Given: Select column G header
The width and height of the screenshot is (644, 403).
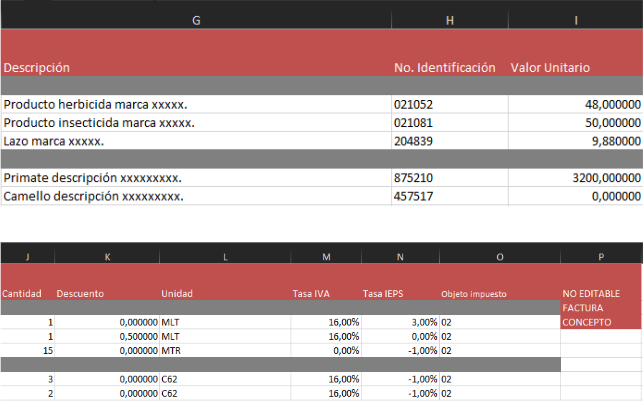Looking at the screenshot, I should [195, 19].
